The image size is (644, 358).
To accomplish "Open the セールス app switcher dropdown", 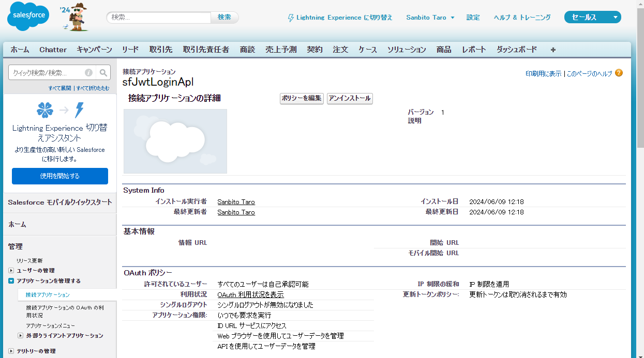I will tap(593, 17).
